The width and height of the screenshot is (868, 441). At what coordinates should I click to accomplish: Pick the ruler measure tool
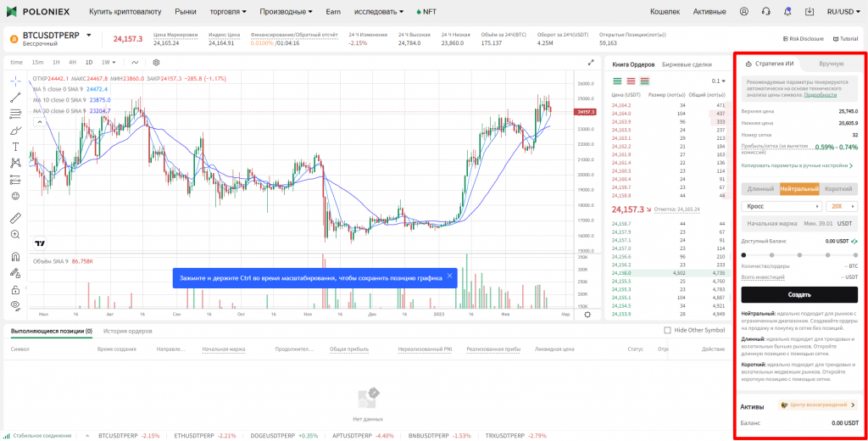(15, 215)
